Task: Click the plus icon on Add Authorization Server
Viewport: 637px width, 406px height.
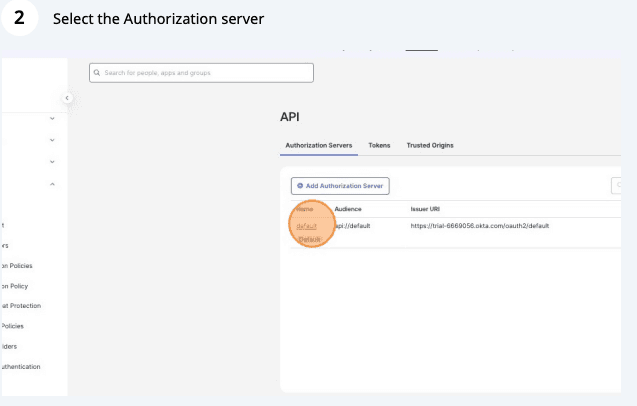Action: pos(300,186)
